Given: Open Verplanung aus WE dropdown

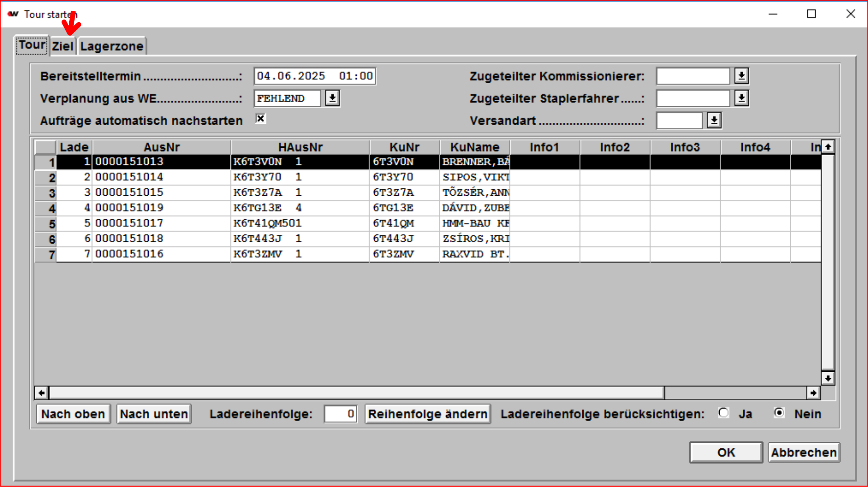Looking at the screenshot, I should (x=332, y=98).
